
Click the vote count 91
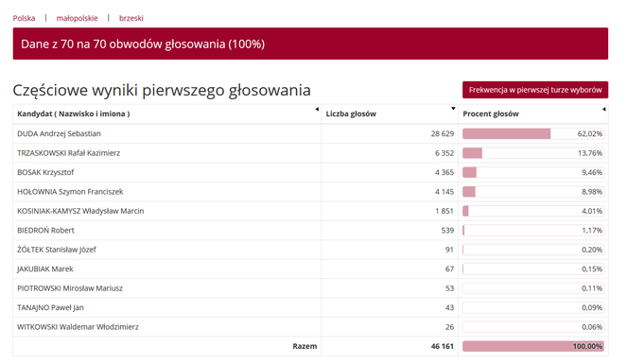point(449,250)
